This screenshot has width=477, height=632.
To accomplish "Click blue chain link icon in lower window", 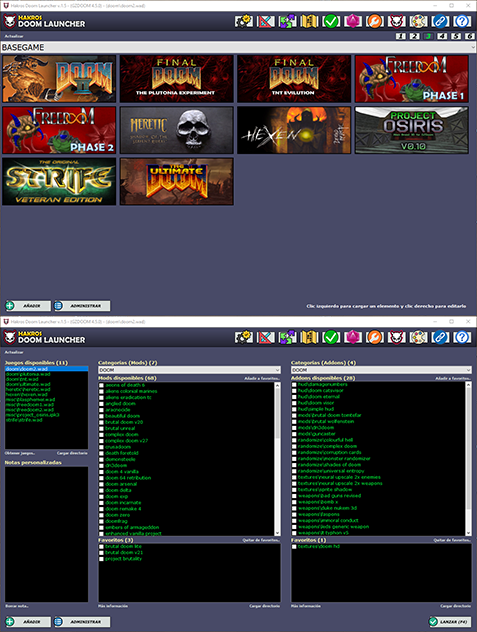I will pos(440,337).
